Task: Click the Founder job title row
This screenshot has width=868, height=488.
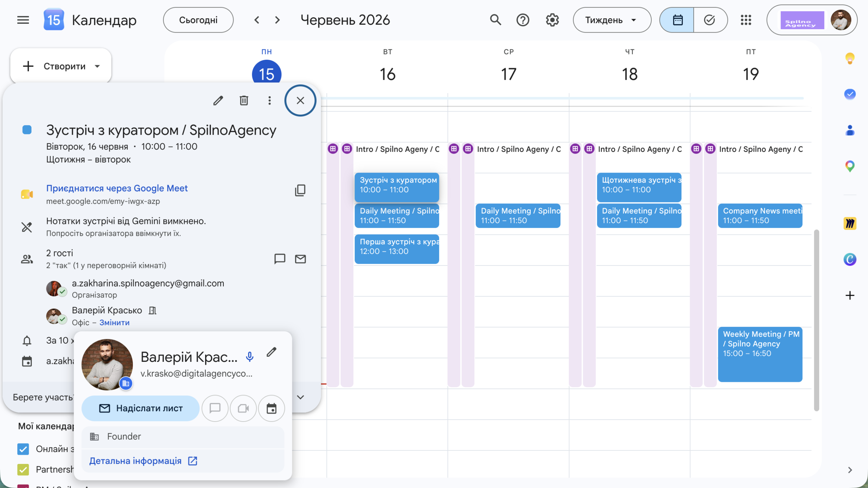Action: pos(183,436)
